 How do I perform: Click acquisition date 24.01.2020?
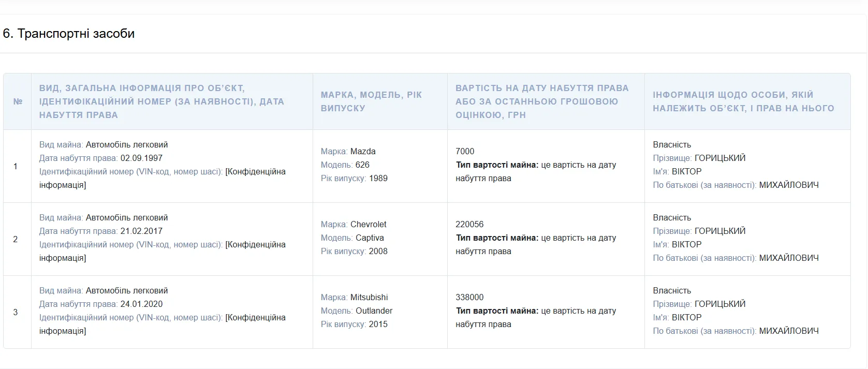click(141, 304)
